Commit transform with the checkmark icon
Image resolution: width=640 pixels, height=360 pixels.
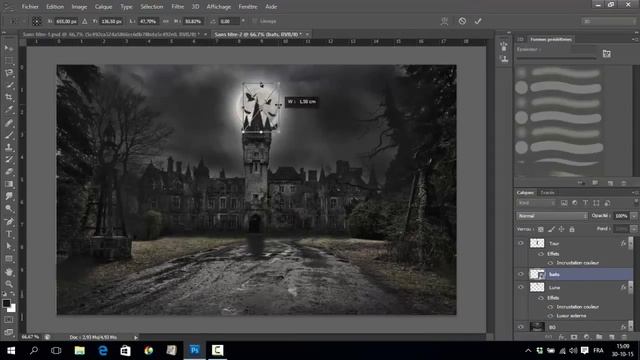(x=478, y=21)
